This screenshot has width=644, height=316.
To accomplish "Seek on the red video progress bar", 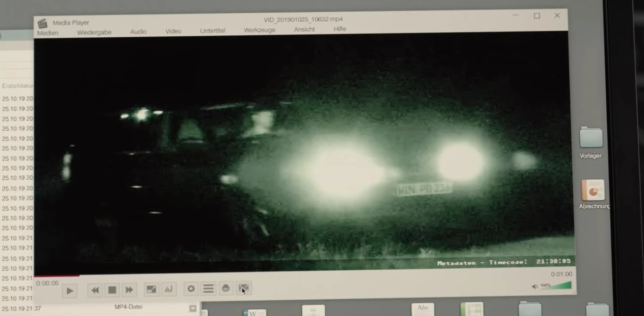I will tap(57, 276).
